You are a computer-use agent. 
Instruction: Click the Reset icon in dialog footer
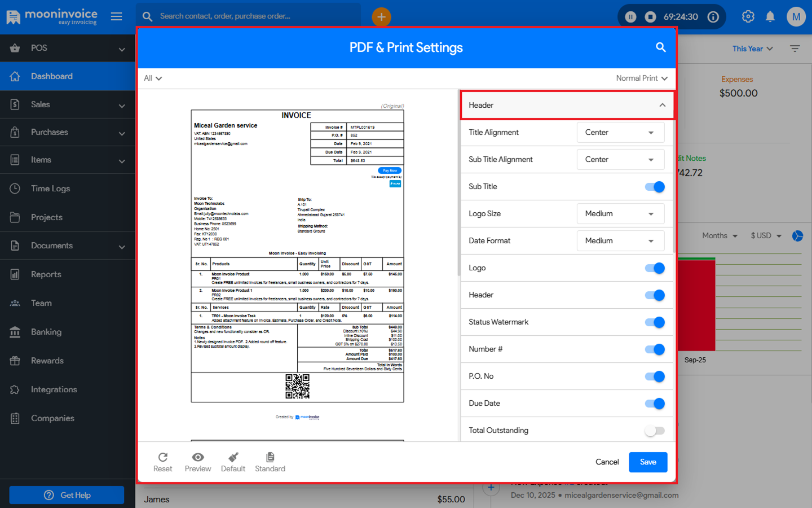(162, 458)
